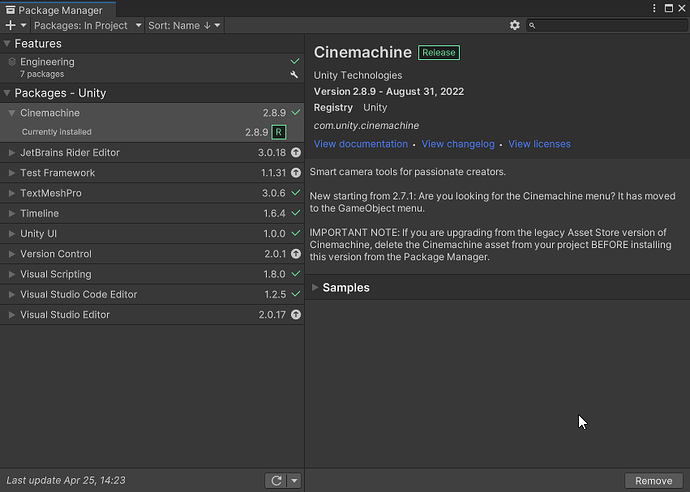Focus the package search field

pos(607,26)
